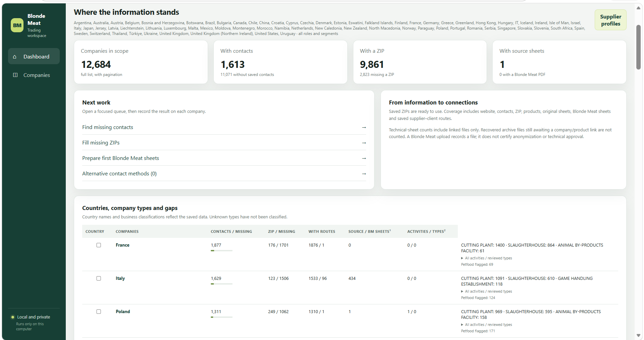The height and width of the screenshot is (340, 644).
Task: Expand All activities / reviewed types for Poland
Action: [x=487, y=325]
